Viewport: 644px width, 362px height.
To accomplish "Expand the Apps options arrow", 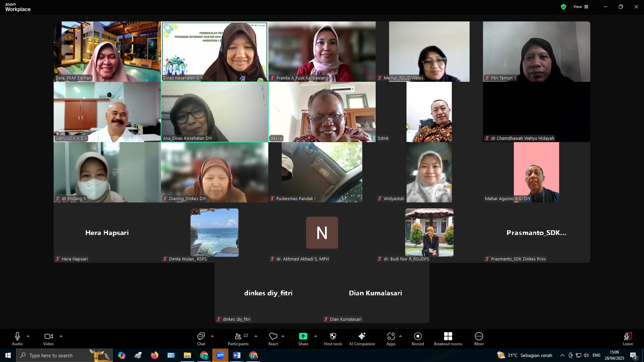I will click(400, 336).
